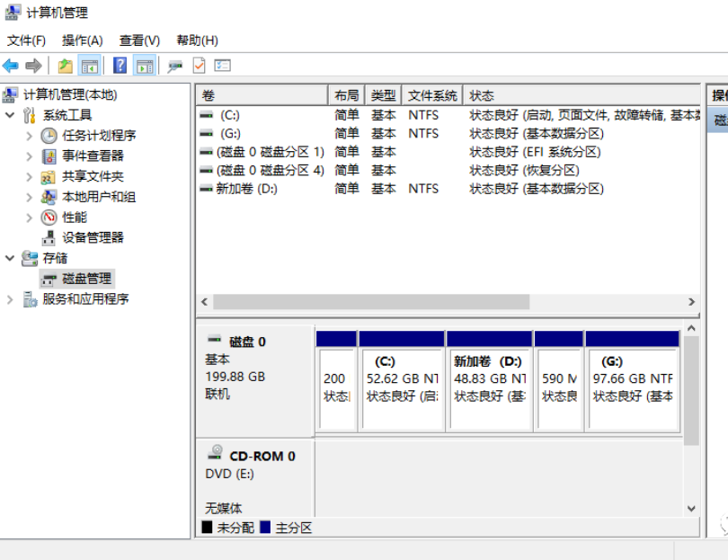
Task: Select the (G:) 97.66 GB partition block
Action: point(632,387)
